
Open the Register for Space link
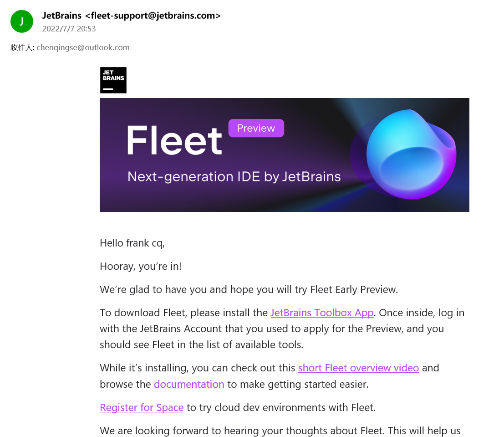click(x=142, y=407)
